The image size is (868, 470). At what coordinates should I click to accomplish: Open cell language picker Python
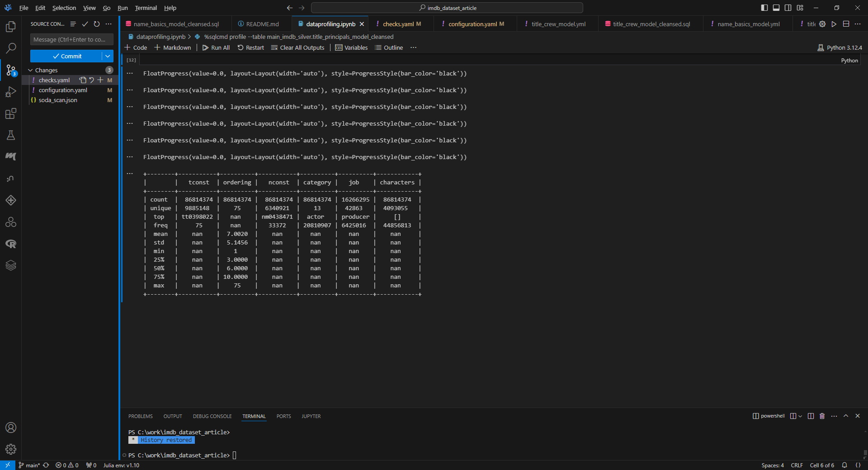click(849, 60)
